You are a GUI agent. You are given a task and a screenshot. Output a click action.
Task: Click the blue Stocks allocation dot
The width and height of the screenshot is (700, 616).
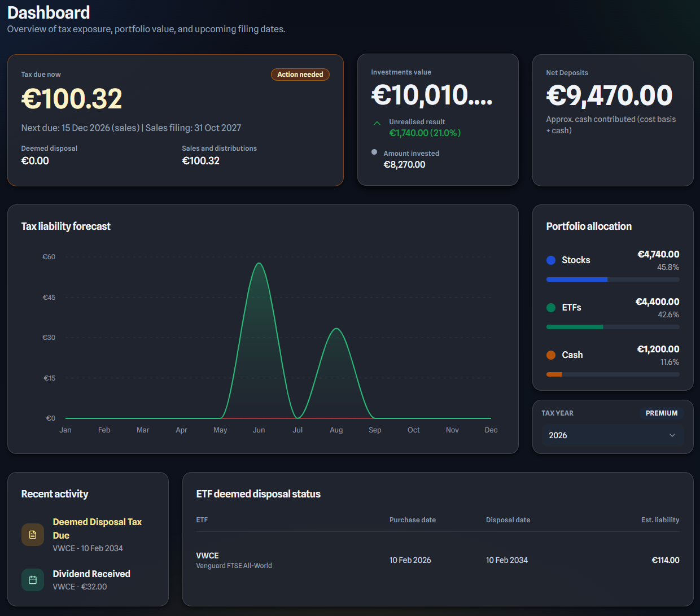click(550, 260)
